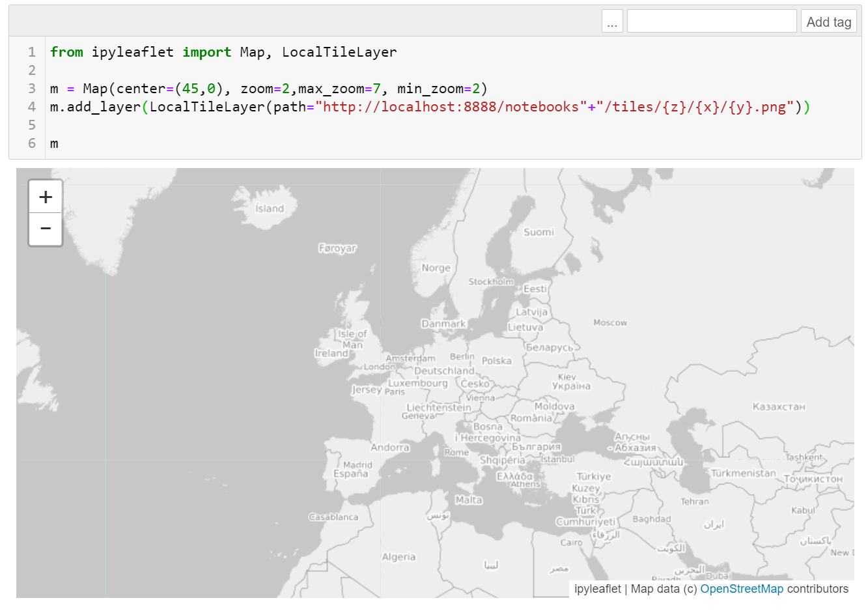The width and height of the screenshot is (868, 611).
Task: Open cell tag options with the "..." button
Action: click(x=611, y=20)
